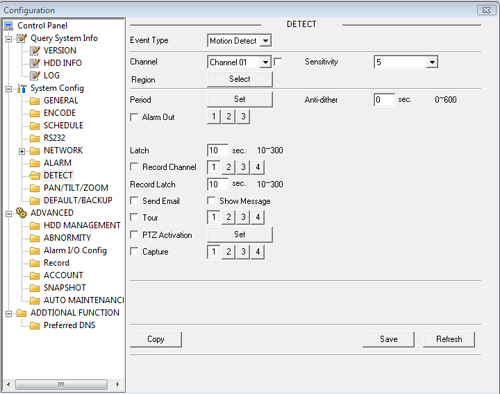Click the RS232 folder icon
Screen dimensions: 500x394
tap(35, 138)
